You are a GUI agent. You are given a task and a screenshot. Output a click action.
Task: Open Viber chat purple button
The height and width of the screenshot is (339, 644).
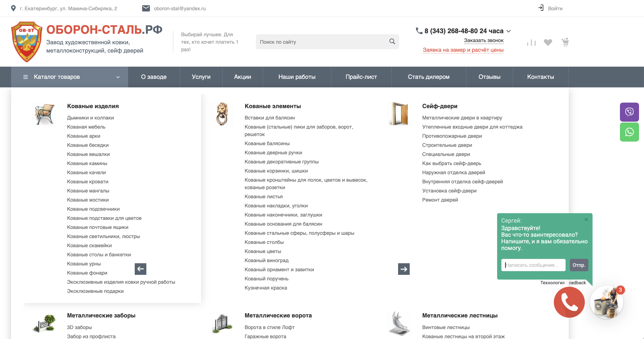[629, 112]
